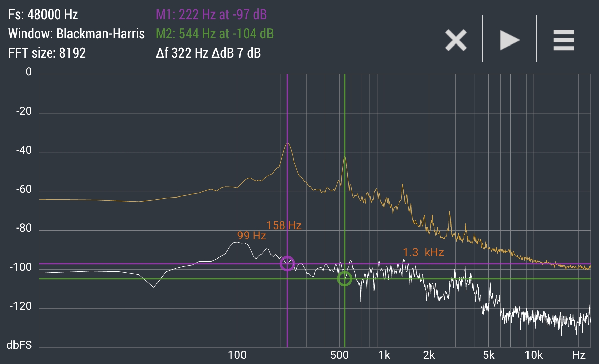The image size is (599, 364).
Task: Tap the 99 Hz peak label
Action: coord(252,236)
